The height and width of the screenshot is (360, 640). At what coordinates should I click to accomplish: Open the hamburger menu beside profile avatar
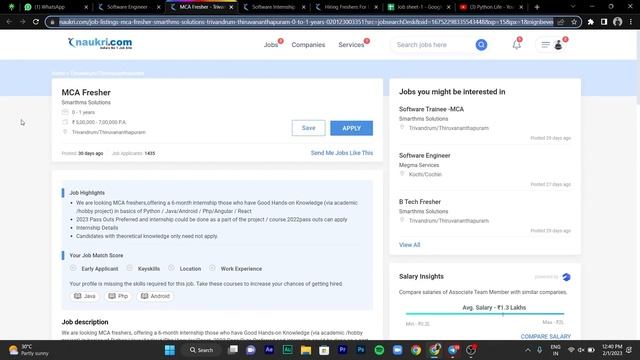click(545, 45)
